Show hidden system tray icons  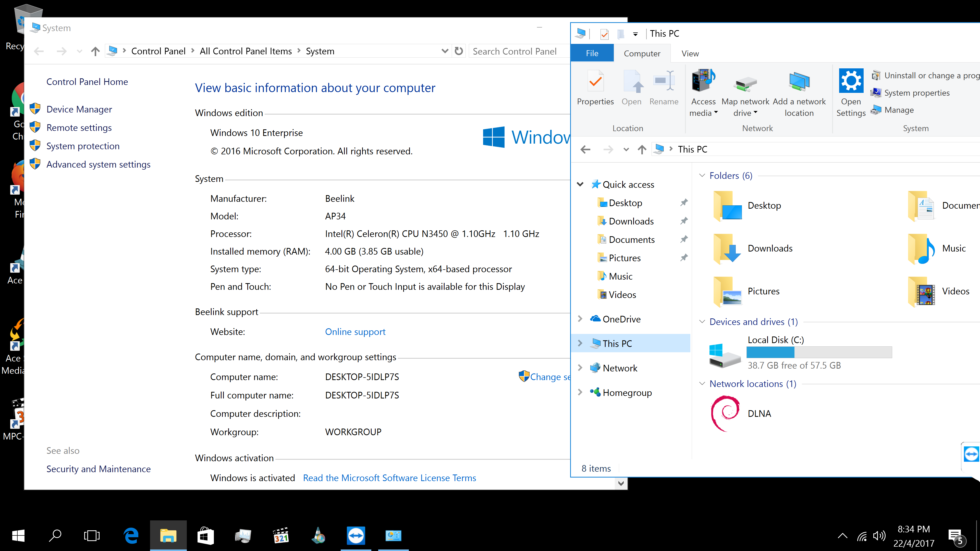[842, 536]
